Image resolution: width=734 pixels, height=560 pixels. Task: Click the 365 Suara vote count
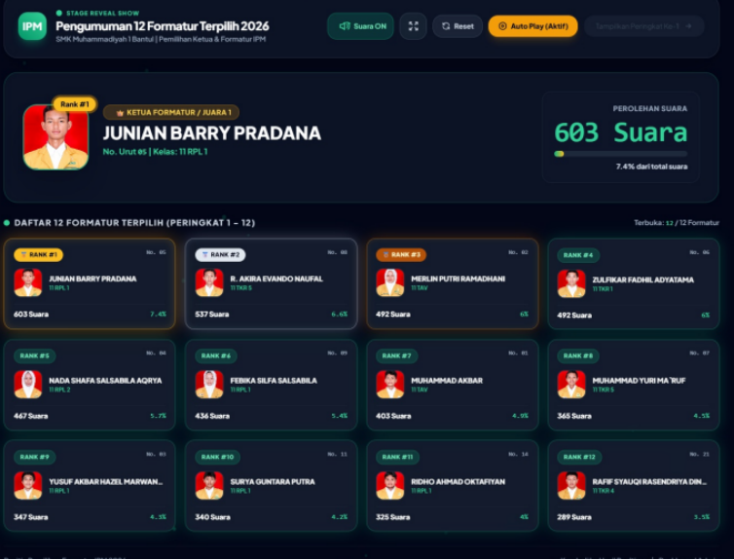[574, 416]
